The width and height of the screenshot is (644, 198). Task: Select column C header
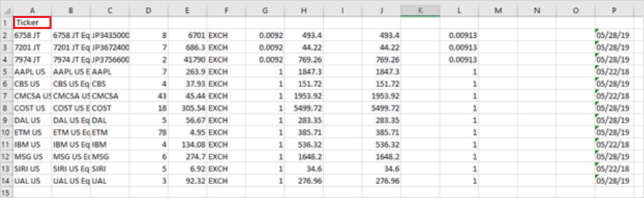pos(110,11)
